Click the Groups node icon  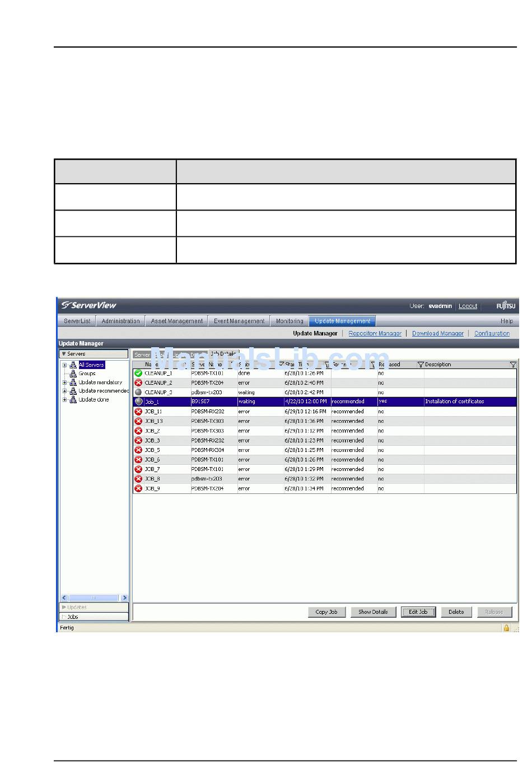(x=73, y=374)
